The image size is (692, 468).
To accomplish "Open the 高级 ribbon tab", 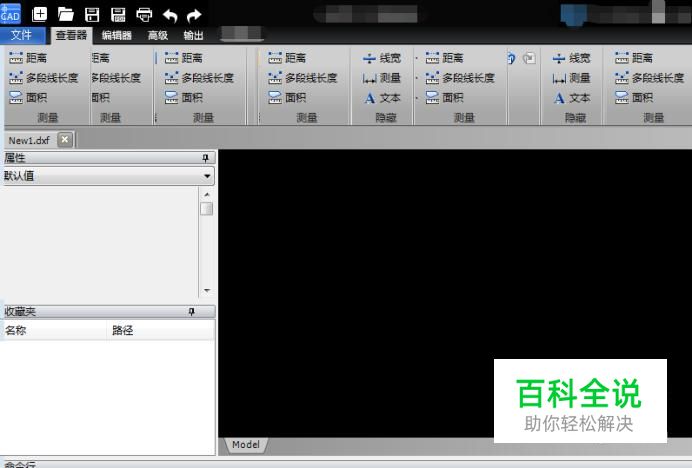I will coord(158,35).
